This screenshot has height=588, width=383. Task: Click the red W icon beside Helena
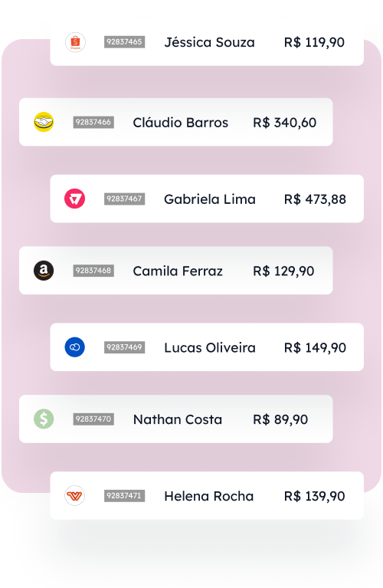point(75,496)
